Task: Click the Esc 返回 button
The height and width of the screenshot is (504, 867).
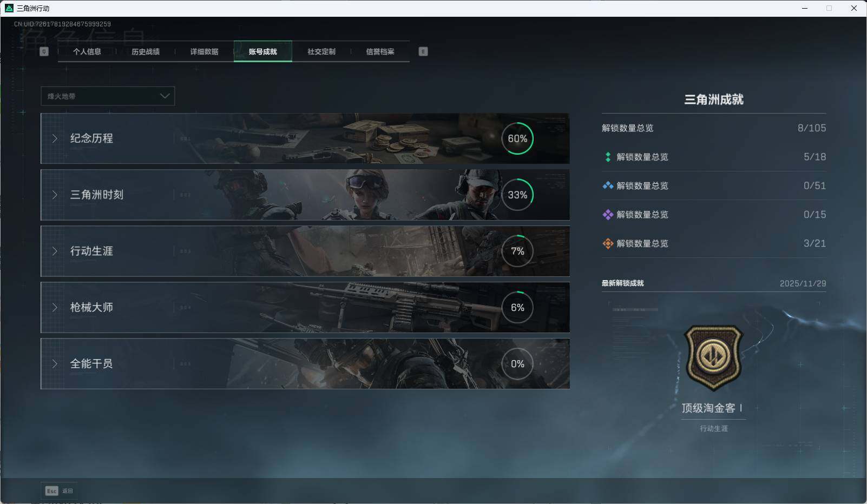Action: pyautogui.click(x=60, y=491)
